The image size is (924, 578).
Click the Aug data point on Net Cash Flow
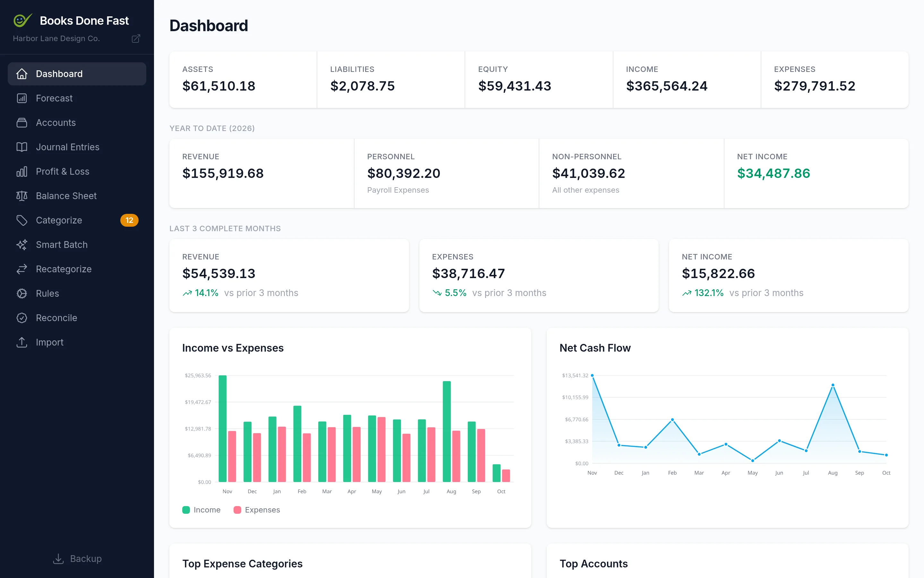[x=833, y=385]
